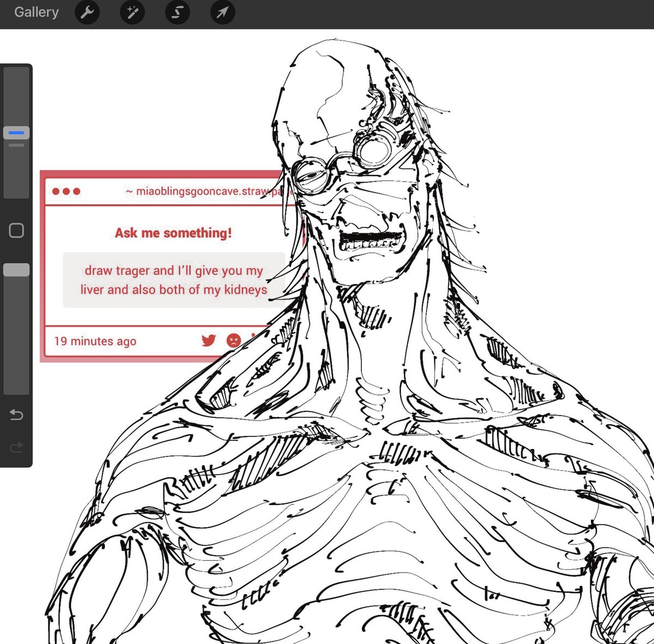Click the angry face icon in ask box

point(233,341)
